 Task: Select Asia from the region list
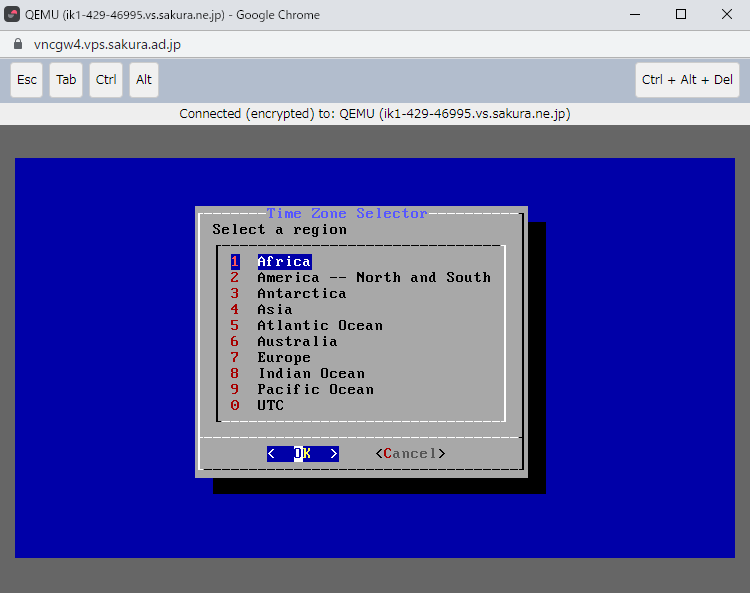tap(275, 310)
